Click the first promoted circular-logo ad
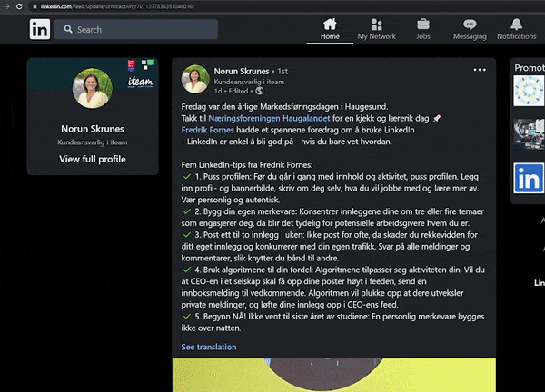This screenshot has width=545, height=392. pyautogui.click(x=529, y=91)
